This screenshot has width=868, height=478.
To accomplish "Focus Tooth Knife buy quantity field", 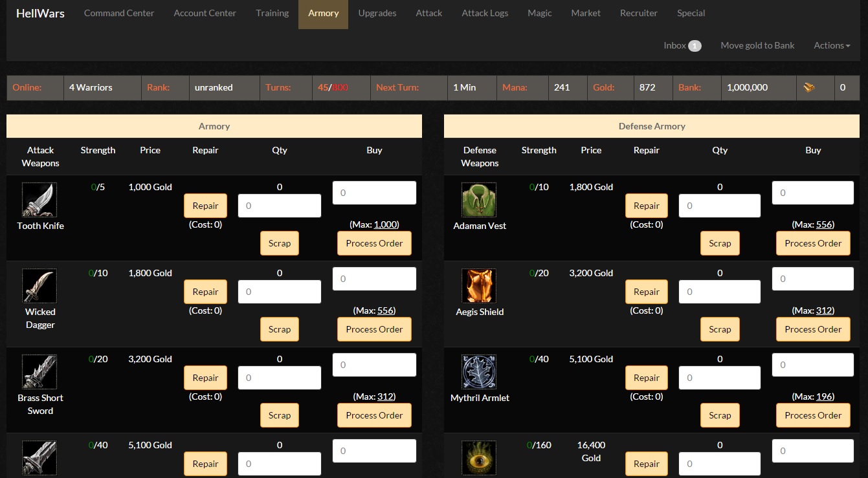I will point(374,193).
